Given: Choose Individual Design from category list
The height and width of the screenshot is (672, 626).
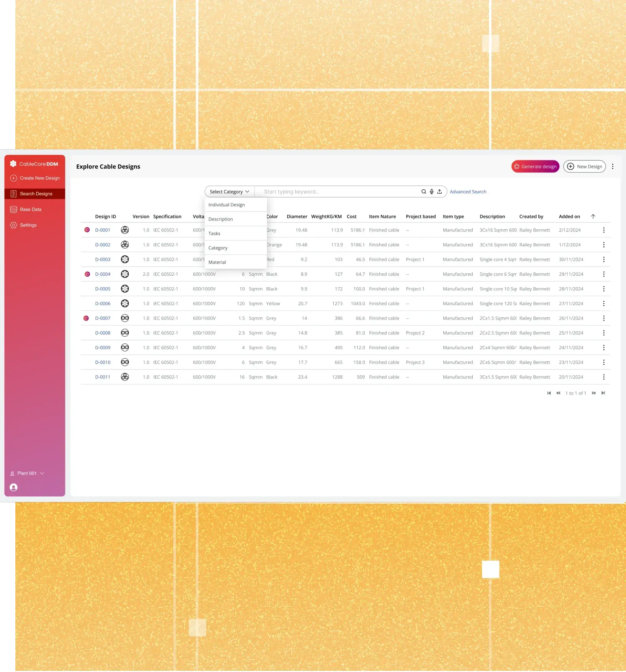Looking at the screenshot, I should pos(227,205).
